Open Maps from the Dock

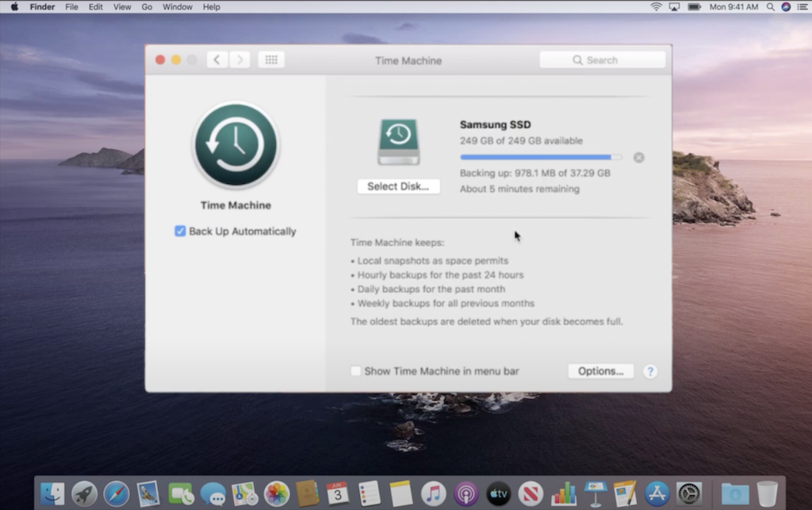(244, 493)
